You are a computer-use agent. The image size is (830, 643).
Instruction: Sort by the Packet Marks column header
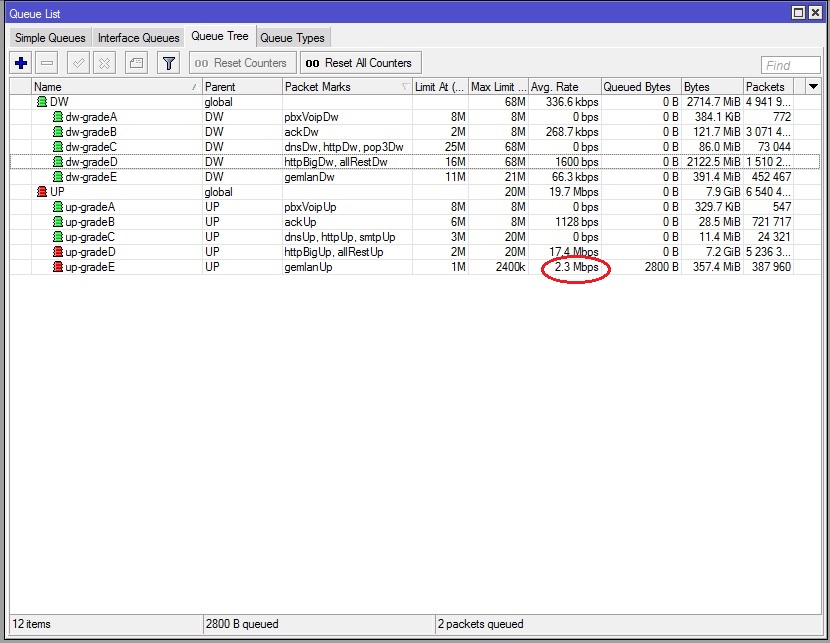tap(347, 86)
